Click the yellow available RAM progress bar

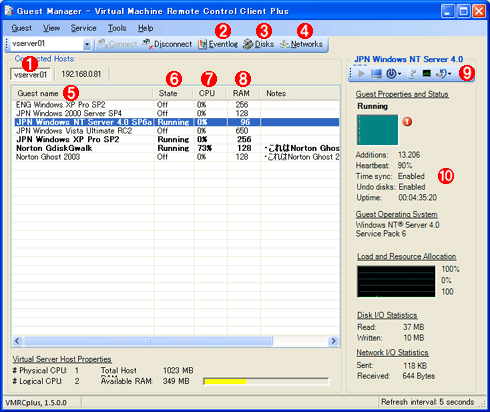coord(266,381)
